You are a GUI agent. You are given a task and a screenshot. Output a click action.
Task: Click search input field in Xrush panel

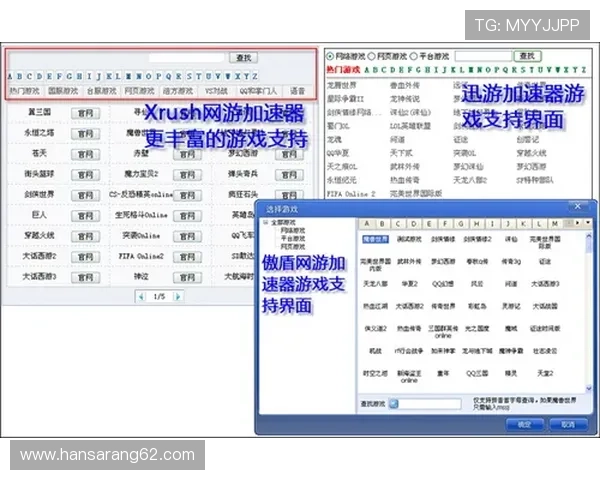point(186,58)
